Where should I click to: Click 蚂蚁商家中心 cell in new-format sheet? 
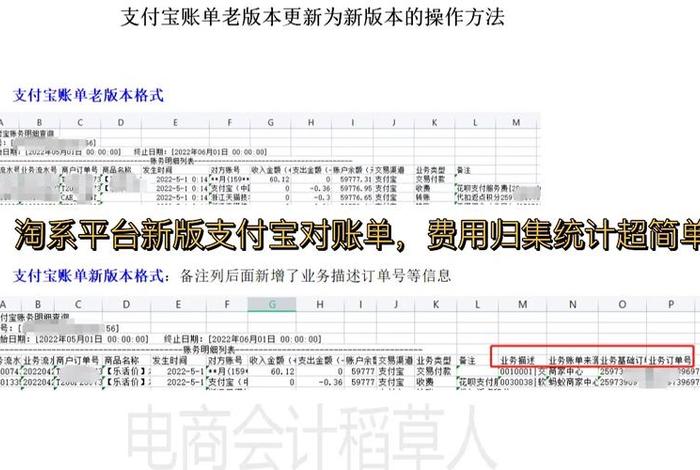click(x=573, y=382)
